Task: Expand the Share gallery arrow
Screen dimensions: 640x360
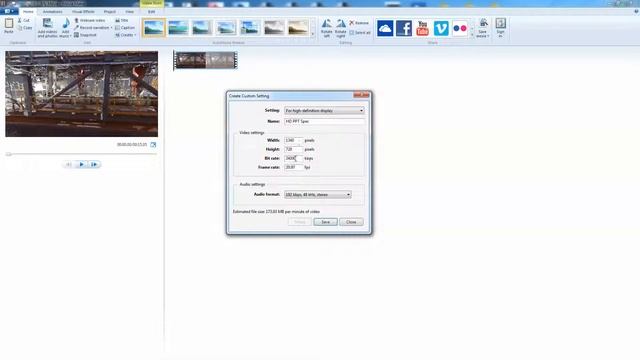Action: tap(472, 35)
